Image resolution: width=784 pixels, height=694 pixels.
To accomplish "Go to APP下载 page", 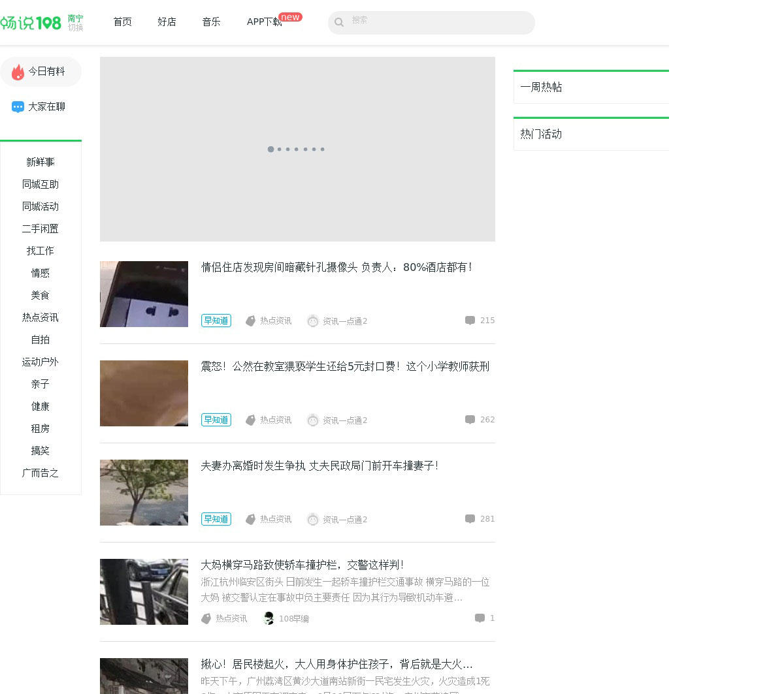I will (264, 22).
